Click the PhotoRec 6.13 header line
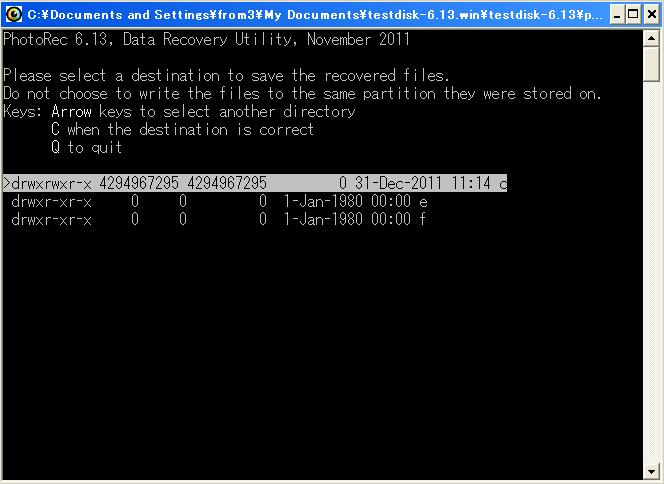 (x=207, y=39)
